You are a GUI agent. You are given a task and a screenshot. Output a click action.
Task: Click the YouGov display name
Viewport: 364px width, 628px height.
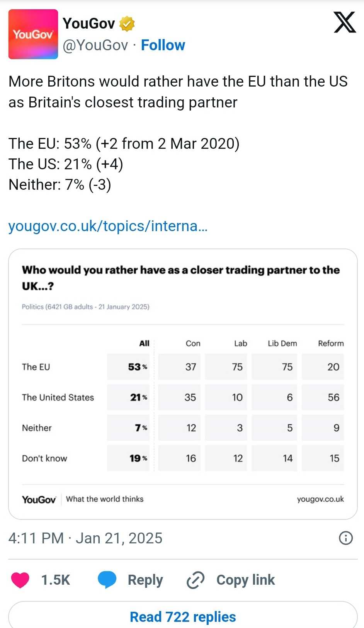pyautogui.click(x=89, y=24)
